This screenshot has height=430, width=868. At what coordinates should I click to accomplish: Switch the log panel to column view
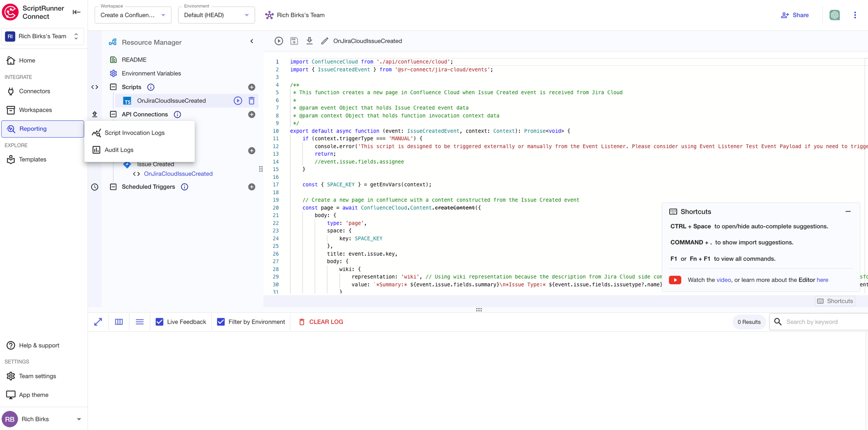[119, 322]
